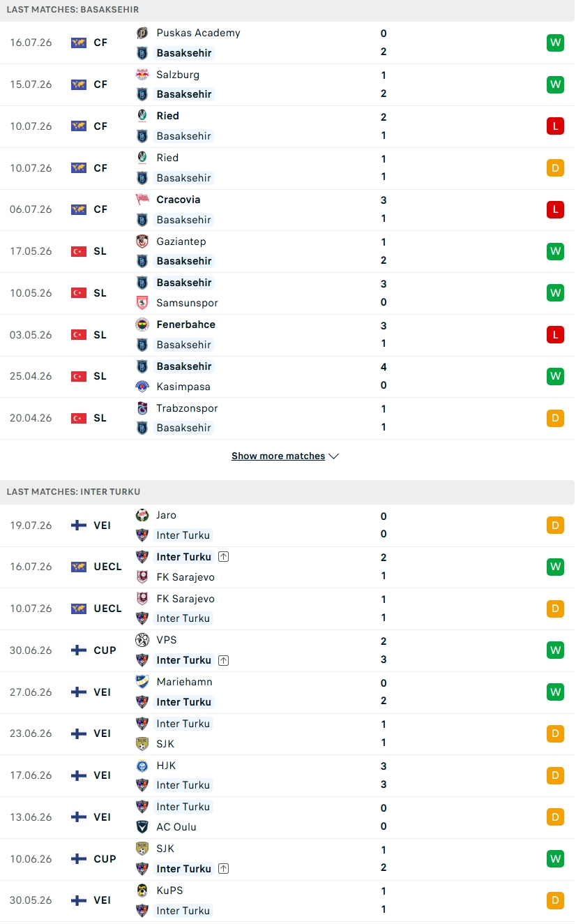The height and width of the screenshot is (924, 576).
Task: Click the KuPS team badge
Action: tap(142, 891)
